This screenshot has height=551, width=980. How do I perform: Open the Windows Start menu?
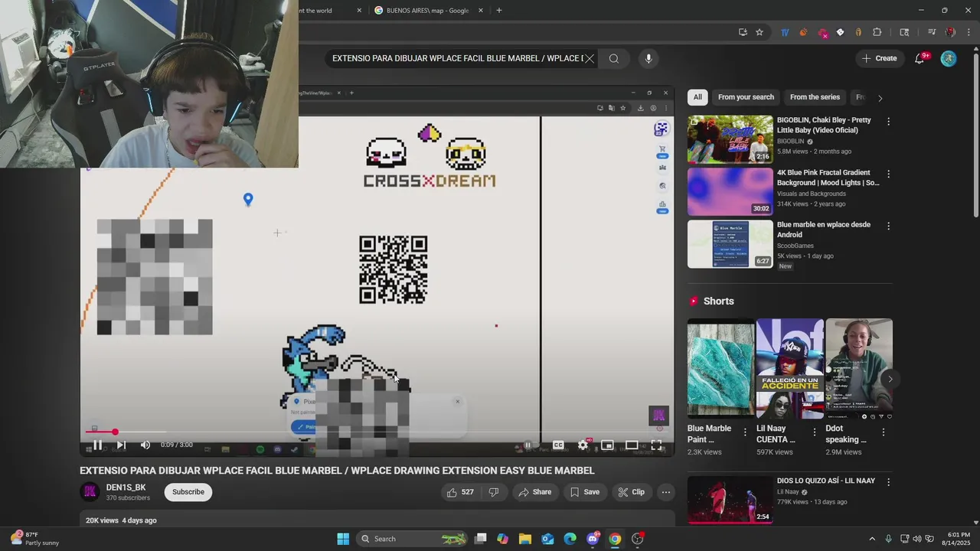coord(343,539)
